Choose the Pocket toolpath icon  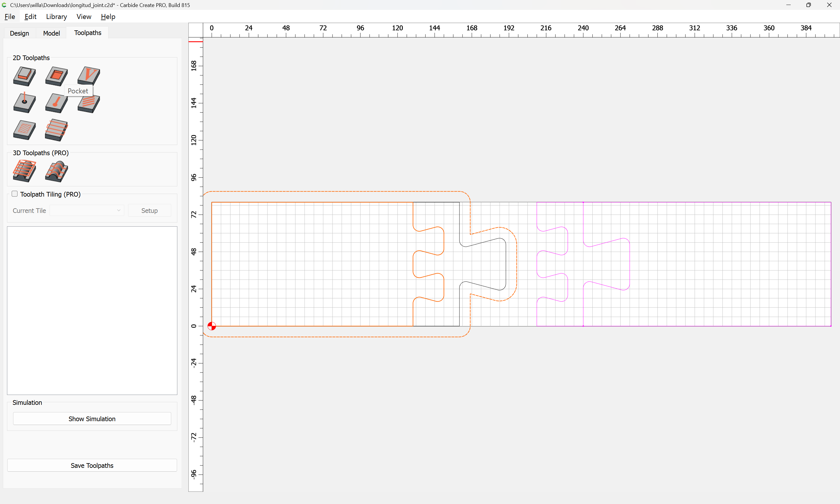(x=56, y=76)
